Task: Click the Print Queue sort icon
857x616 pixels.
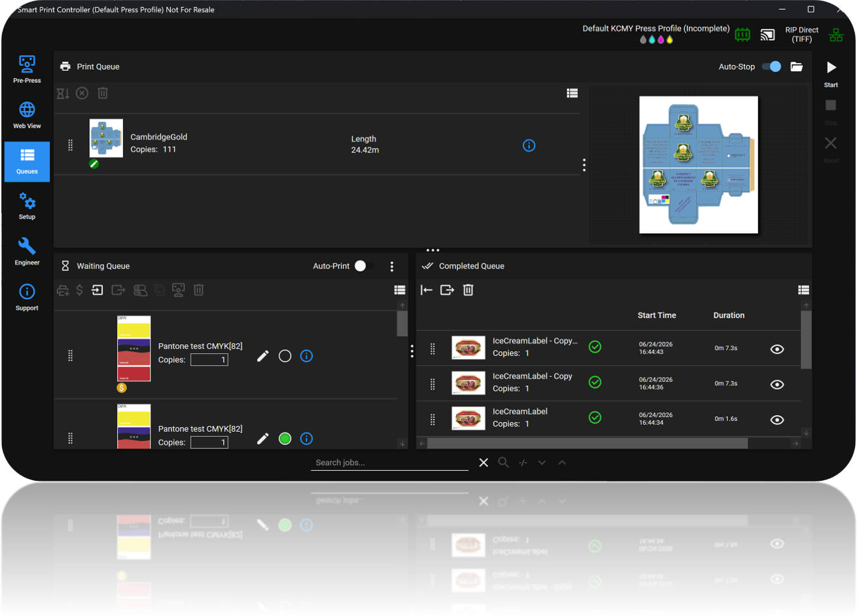Action: (62, 94)
